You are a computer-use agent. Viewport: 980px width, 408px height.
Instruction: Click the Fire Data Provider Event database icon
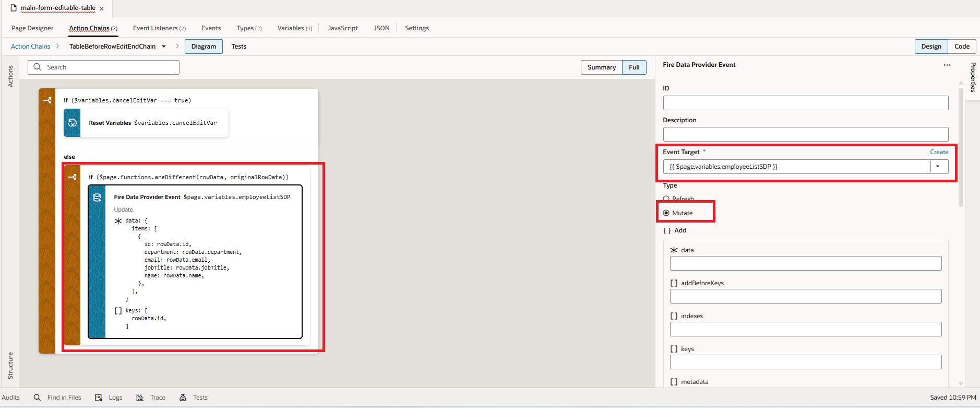coord(97,197)
